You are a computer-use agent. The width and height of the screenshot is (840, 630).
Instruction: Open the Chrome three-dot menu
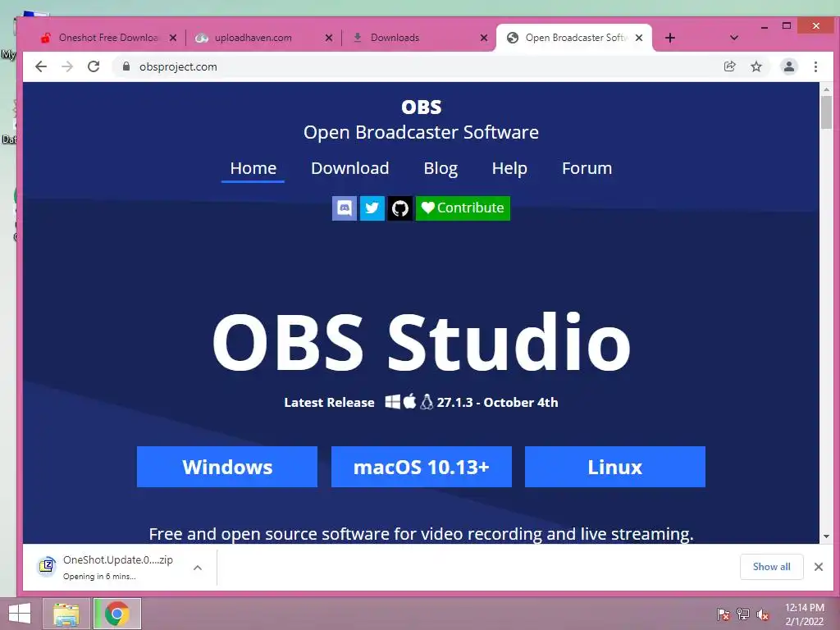815,66
